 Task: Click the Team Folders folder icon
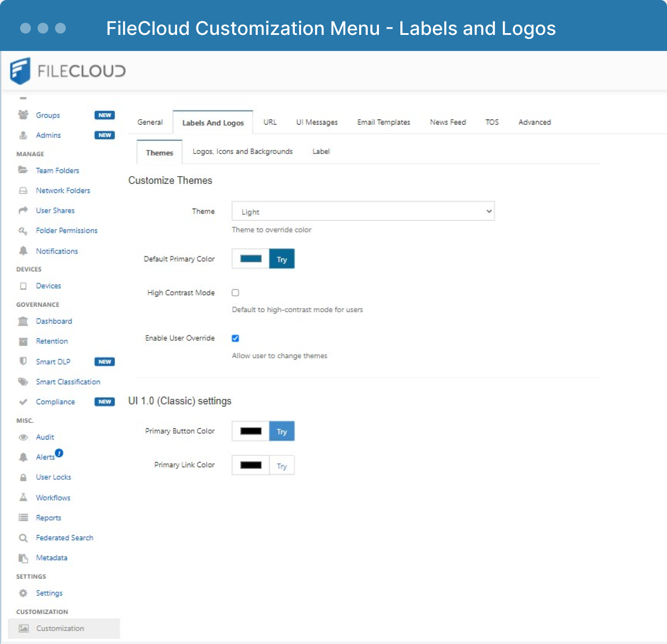[23, 170]
